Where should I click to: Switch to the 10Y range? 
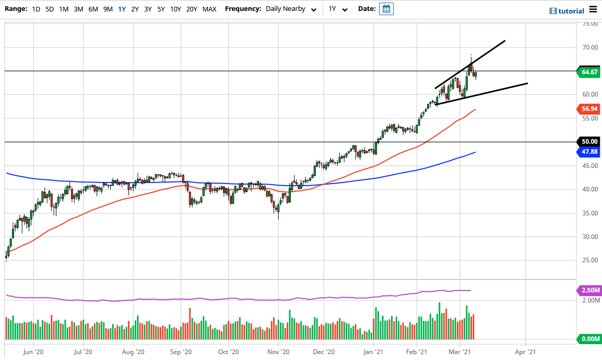point(175,9)
